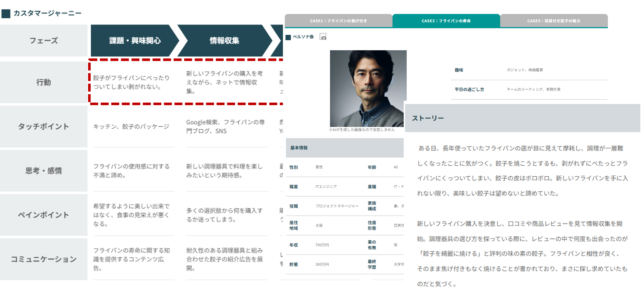Select the コミュニケーション row header

[x=43, y=259]
